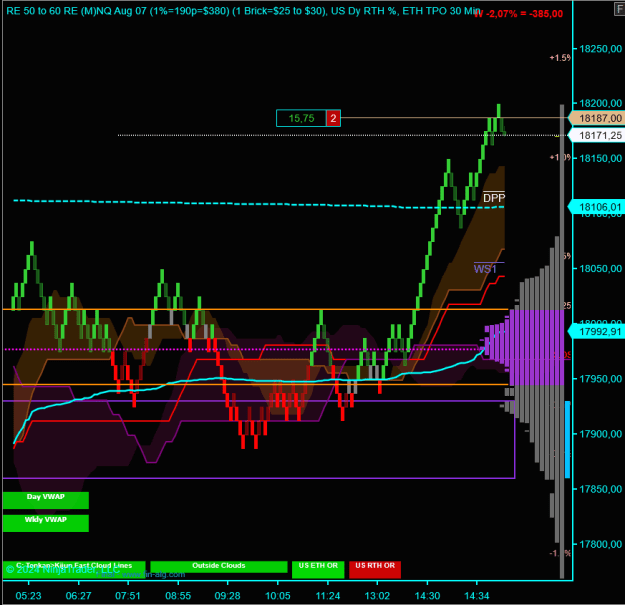Click the W -2,07% = -385,00 readout
625x605 pixels.
(519, 14)
